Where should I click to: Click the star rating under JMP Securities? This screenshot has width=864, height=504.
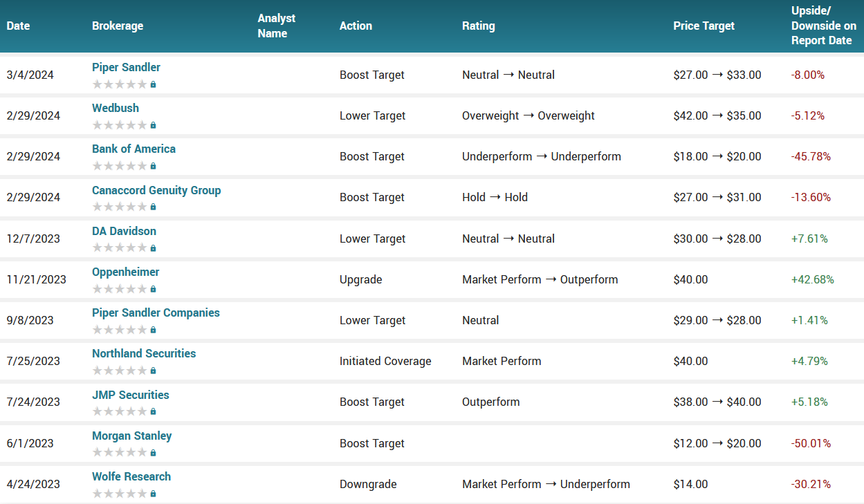point(120,411)
